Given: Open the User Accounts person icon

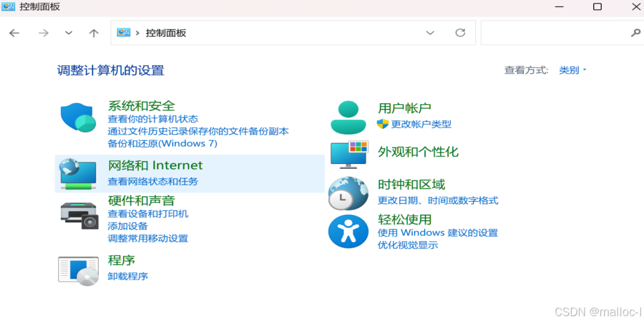Looking at the screenshot, I should (348, 117).
